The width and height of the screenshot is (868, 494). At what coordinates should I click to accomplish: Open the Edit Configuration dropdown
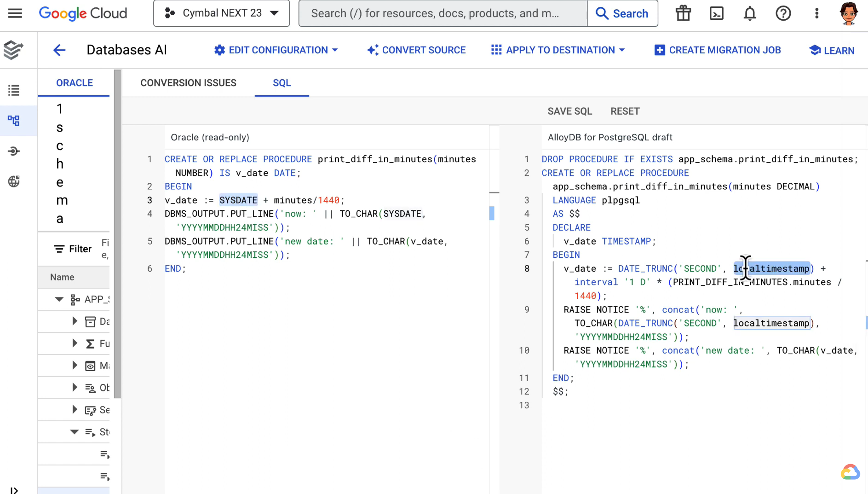tap(276, 50)
